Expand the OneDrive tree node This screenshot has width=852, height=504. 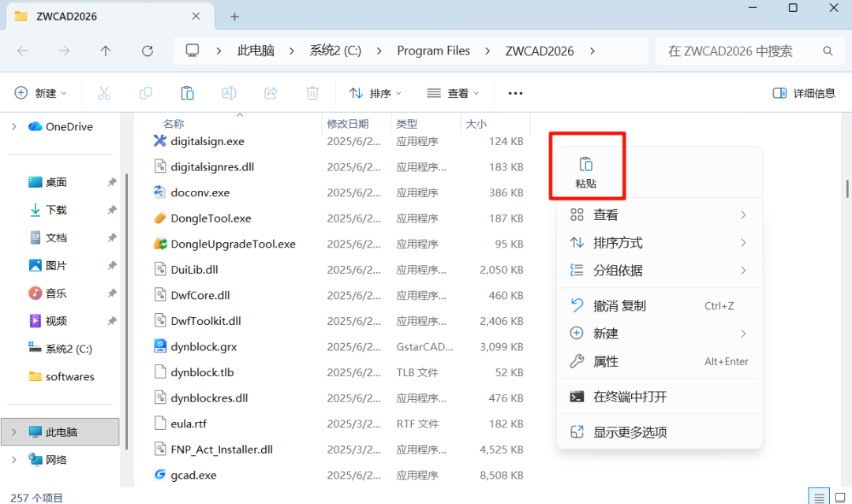(x=13, y=126)
